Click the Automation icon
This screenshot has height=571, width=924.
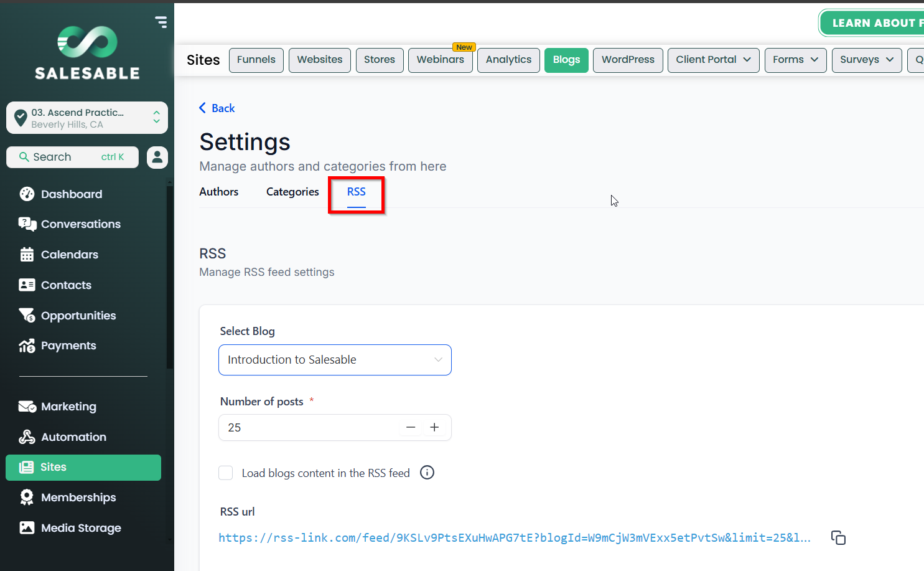point(27,437)
